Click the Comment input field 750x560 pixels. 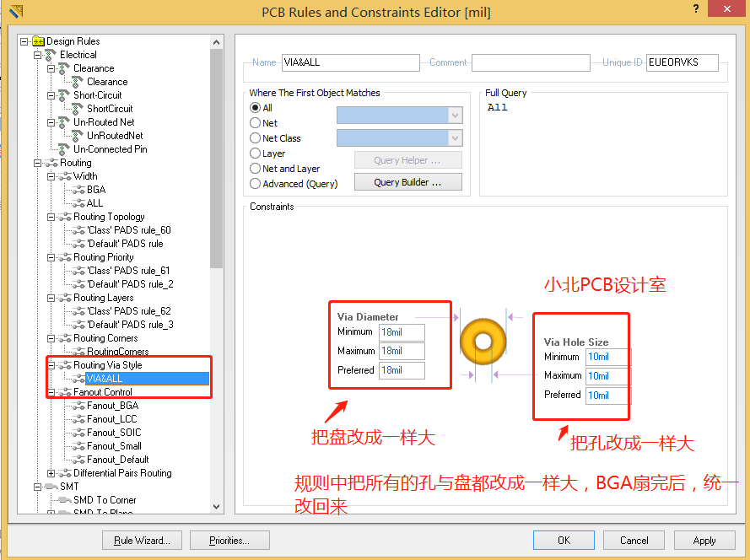[531, 62]
